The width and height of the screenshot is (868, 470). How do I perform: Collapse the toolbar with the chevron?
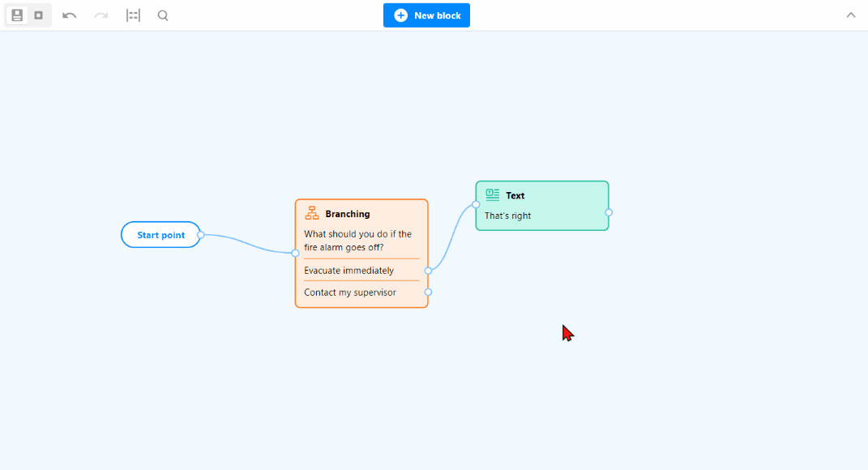point(851,15)
